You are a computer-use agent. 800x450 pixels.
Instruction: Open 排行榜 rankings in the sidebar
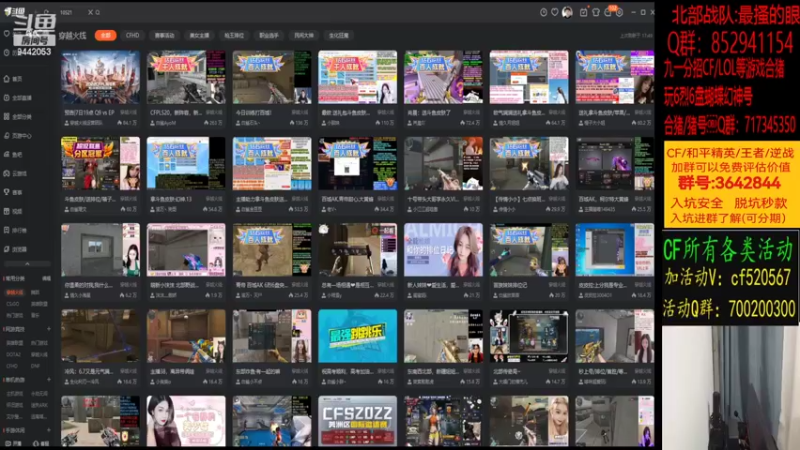pos(15,230)
